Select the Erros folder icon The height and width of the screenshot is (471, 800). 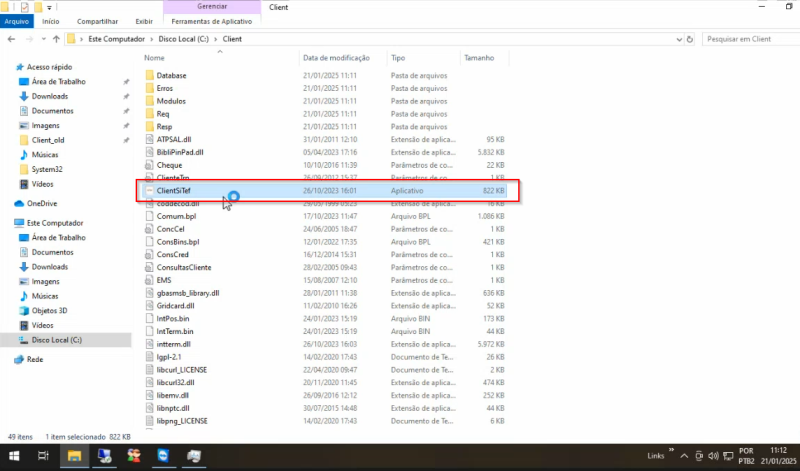(149, 88)
